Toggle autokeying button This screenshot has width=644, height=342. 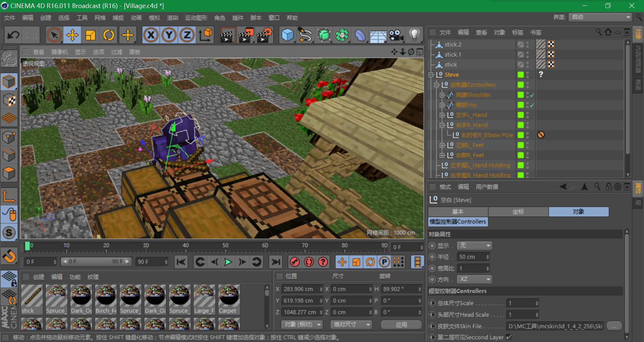(x=309, y=262)
